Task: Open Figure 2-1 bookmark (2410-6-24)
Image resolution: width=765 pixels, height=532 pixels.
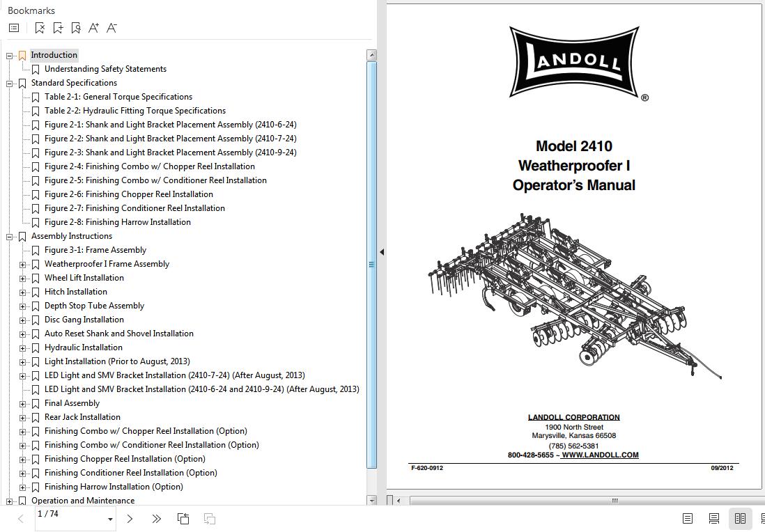Action: tap(171, 125)
